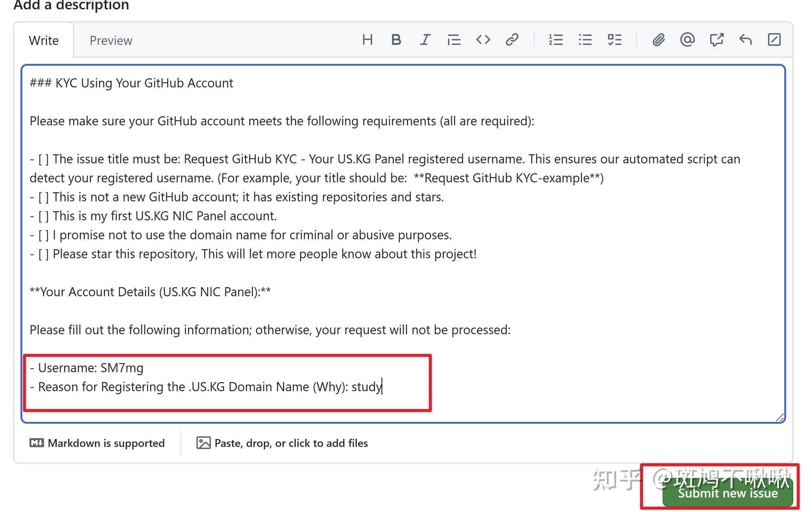Click the 'Reason for Registering' line ending with study
Viewport: 812px width, 512px height.
coord(206,387)
